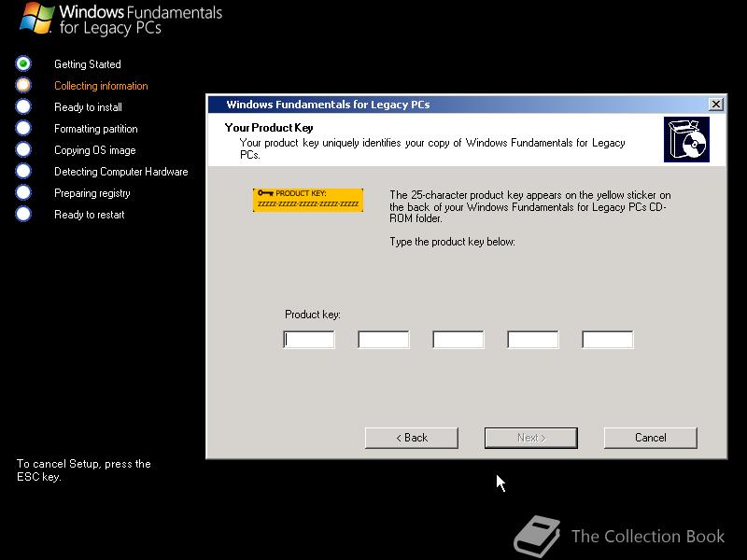This screenshot has height=560, width=747.
Task: Click the Formatting partition step indicator
Action: click(x=23, y=128)
